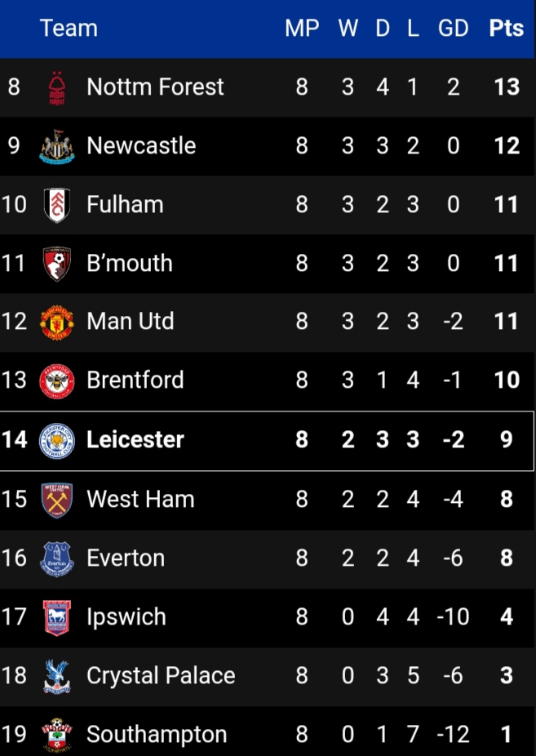Click the Everton club badge
The width and height of the screenshot is (536, 756).
click(x=57, y=558)
